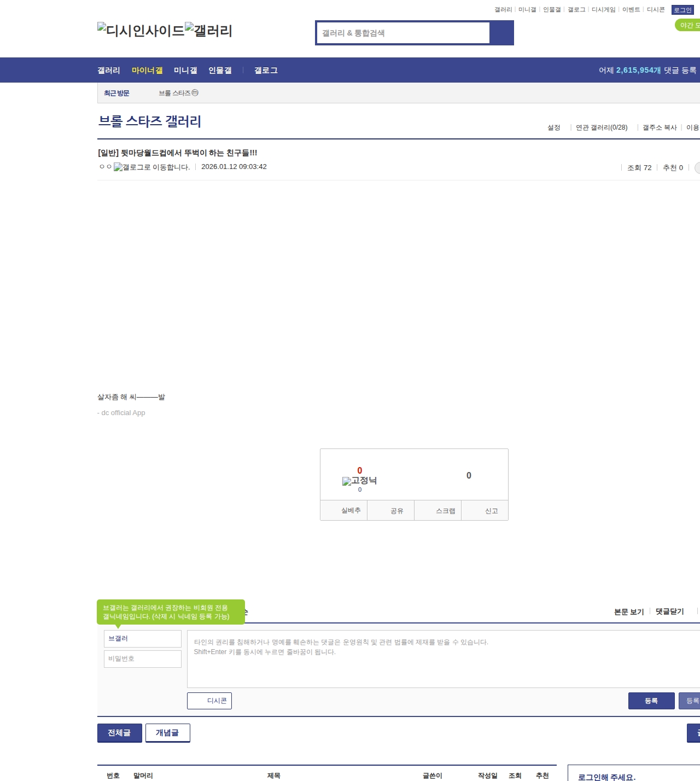The width and height of the screenshot is (700, 781).
Task: Open the 설정 options menu
Action: point(553,127)
